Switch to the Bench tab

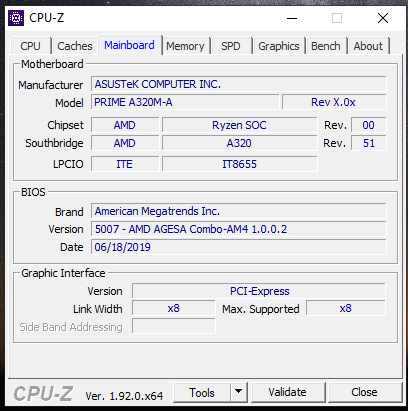(x=326, y=46)
